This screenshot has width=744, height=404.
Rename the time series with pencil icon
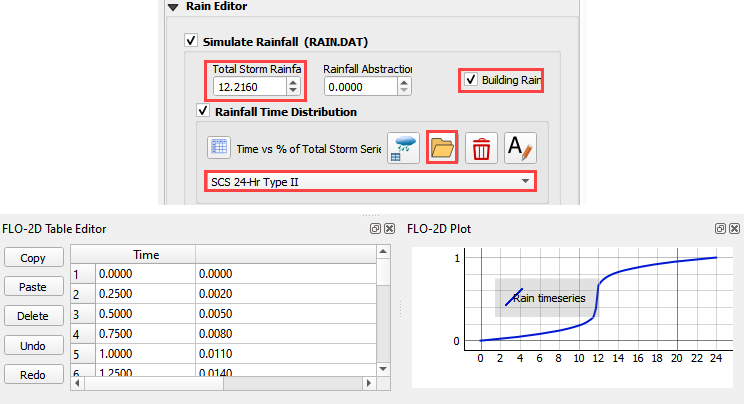coord(520,148)
